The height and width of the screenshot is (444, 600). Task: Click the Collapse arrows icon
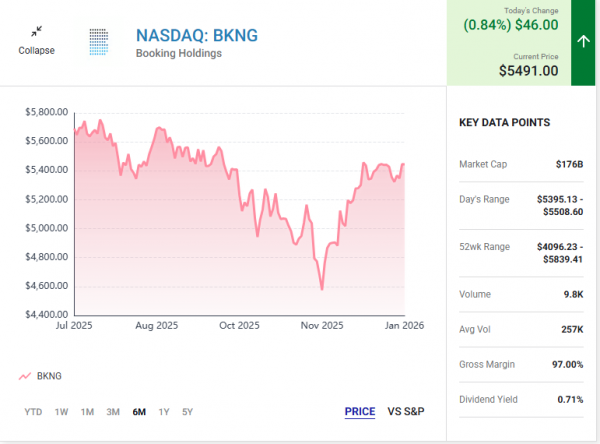pos(37,32)
